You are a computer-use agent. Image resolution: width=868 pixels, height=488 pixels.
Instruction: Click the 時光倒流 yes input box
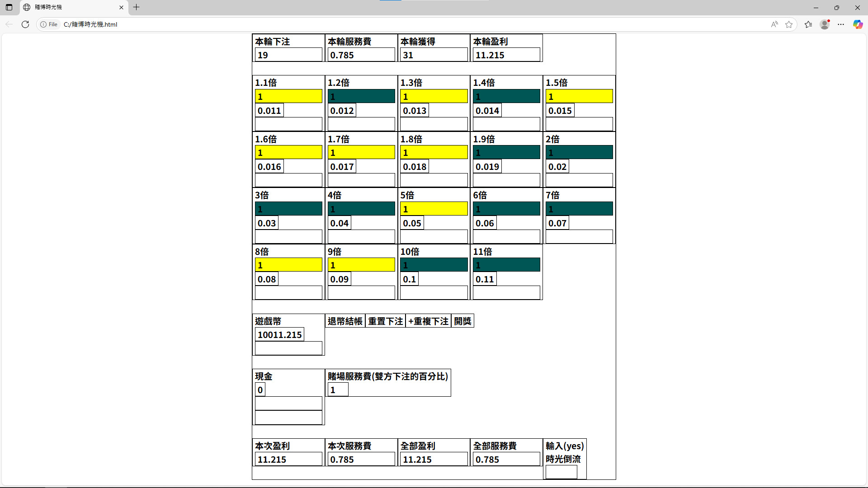point(561,472)
